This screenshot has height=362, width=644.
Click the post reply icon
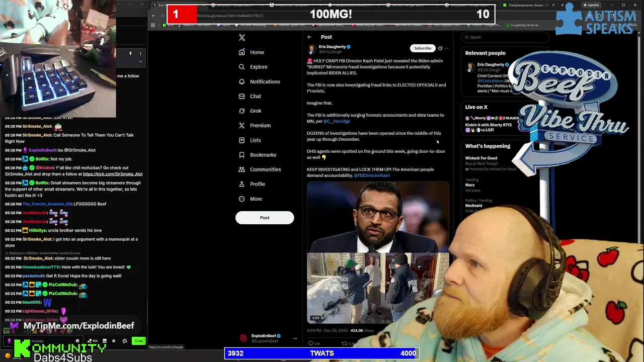pyautogui.click(x=310, y=343)
